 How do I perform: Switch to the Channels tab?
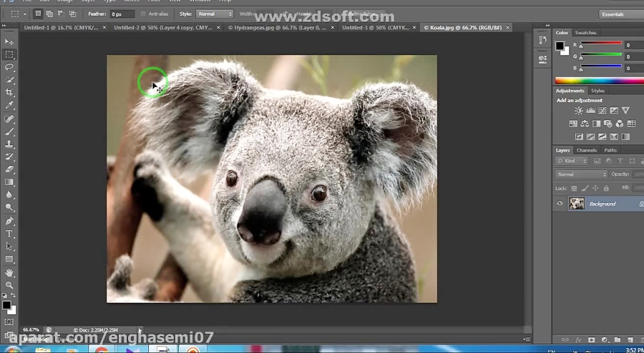586,151
